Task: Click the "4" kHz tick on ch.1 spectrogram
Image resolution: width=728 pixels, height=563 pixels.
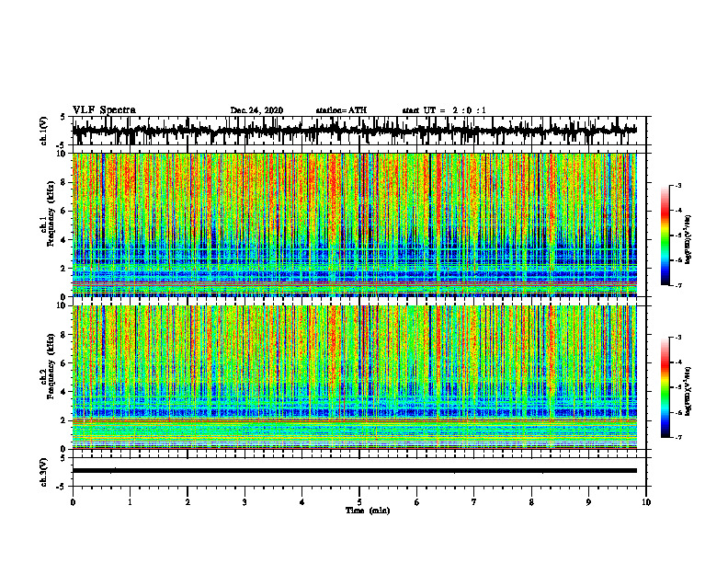Action: [65, 240]
